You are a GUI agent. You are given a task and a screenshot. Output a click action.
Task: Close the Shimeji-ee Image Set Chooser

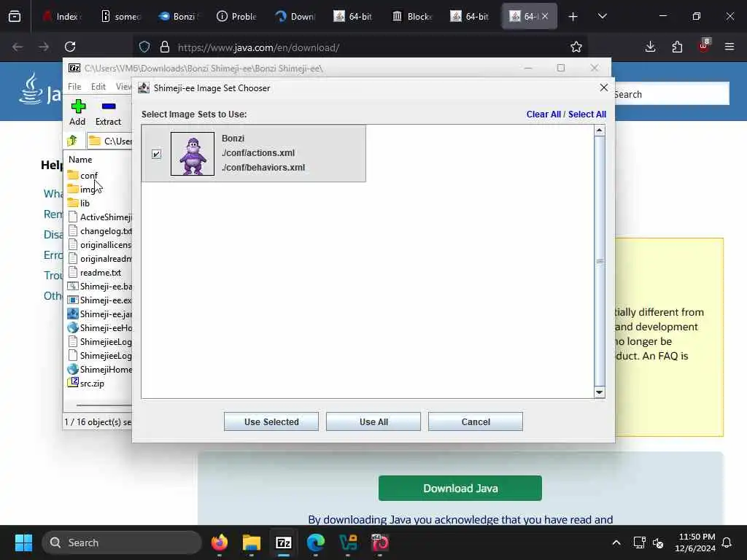coord(603,87)
